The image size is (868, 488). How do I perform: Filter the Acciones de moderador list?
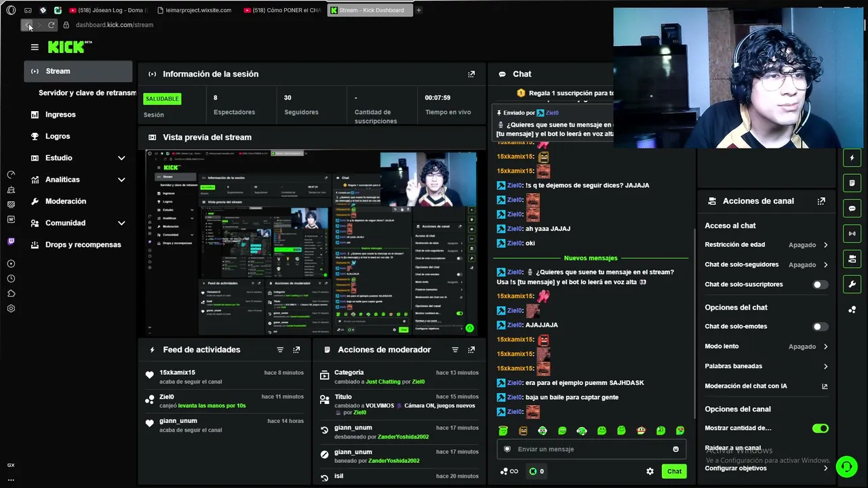tap(455, 350)
